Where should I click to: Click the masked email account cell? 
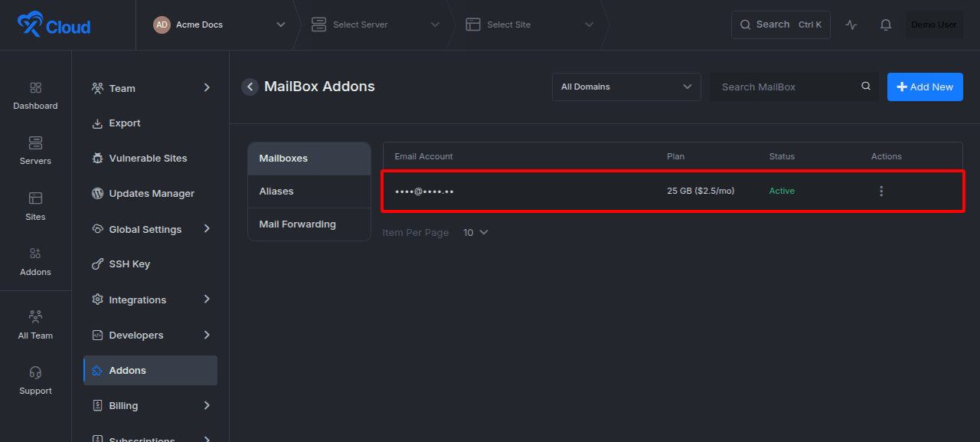(424, 191)
